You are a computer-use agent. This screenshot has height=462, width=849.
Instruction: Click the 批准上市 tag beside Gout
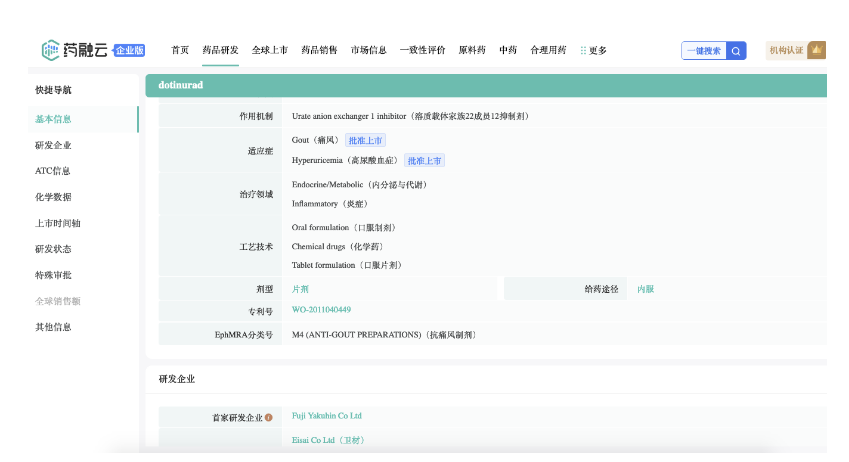tap(365, 141)
